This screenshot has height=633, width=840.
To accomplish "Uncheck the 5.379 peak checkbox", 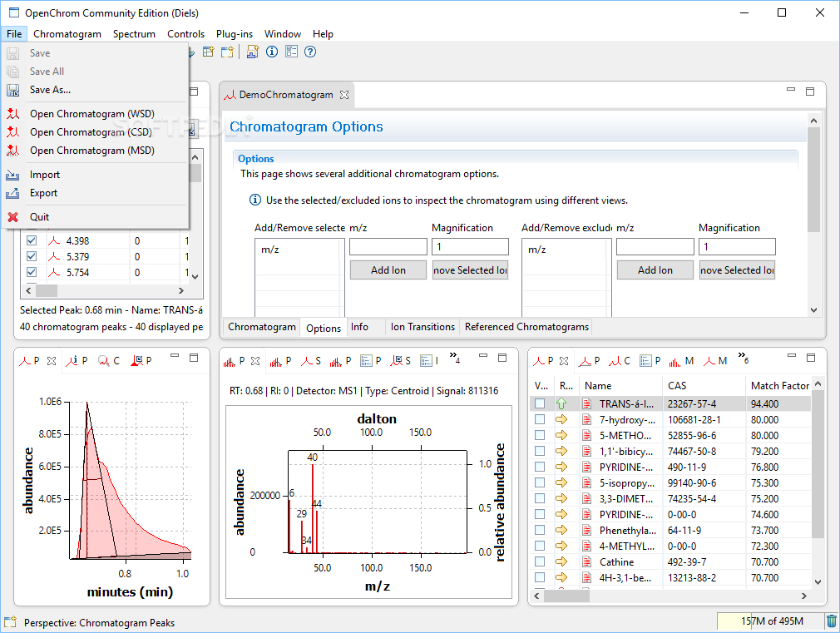I will 32,256.
